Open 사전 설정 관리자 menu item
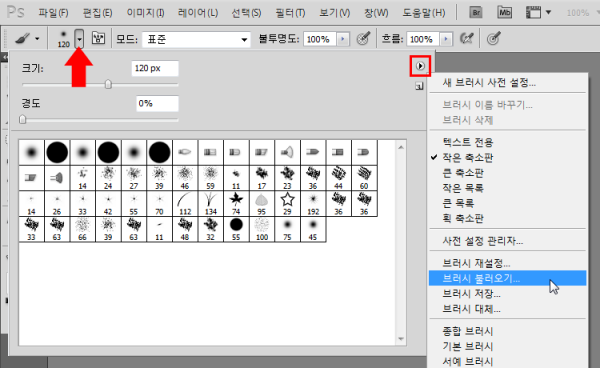 coord(507,241)
